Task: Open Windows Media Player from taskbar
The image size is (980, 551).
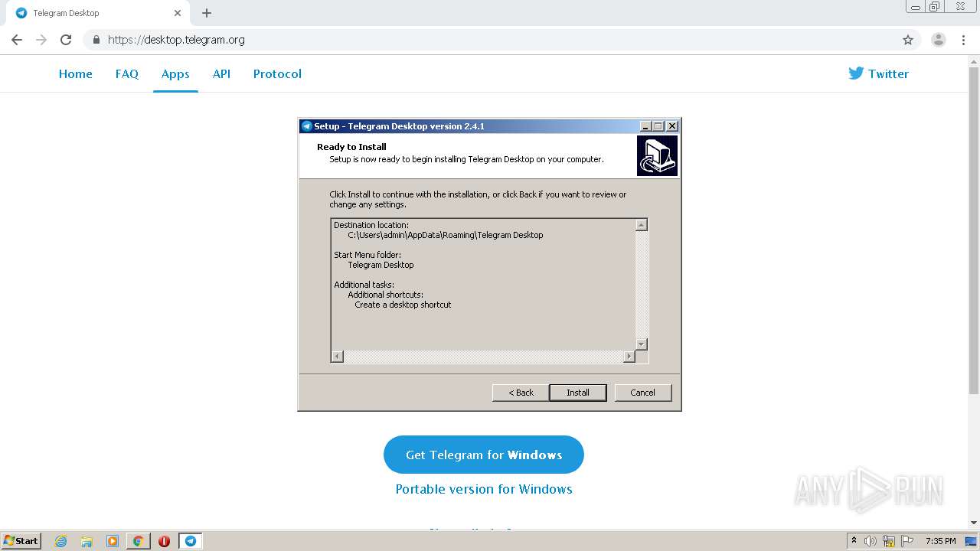Action: (113, 541)
